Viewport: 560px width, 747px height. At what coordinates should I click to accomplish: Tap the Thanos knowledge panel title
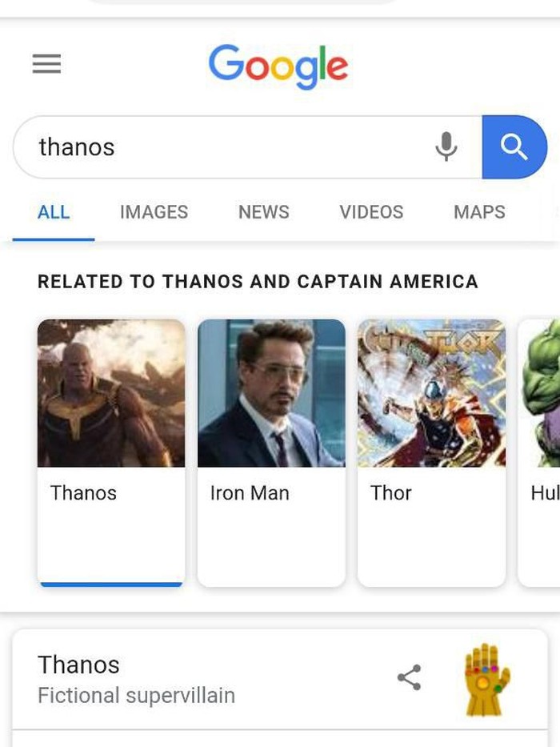tap(78, 665)
